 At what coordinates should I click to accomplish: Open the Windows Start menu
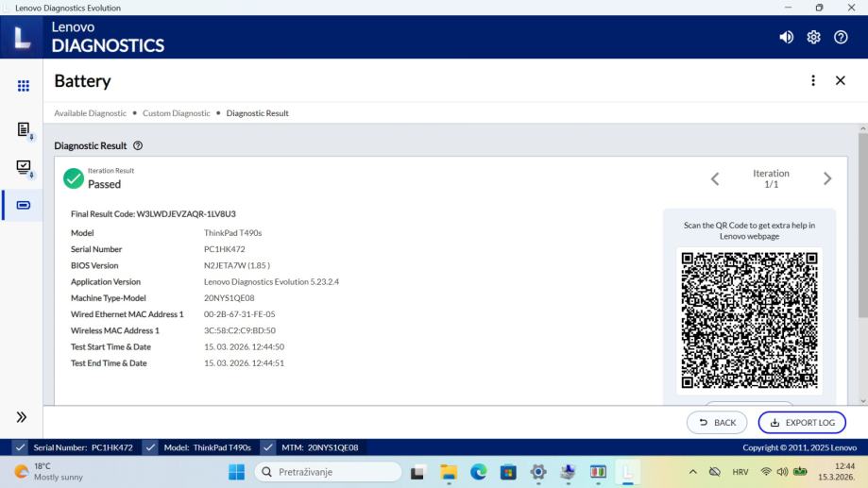(x=236, y=472)
